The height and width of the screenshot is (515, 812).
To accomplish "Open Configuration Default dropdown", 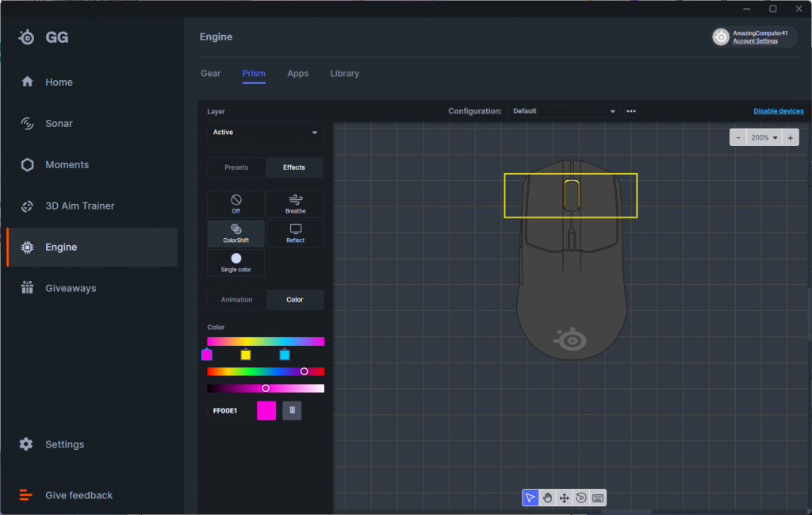I will 564,111.
